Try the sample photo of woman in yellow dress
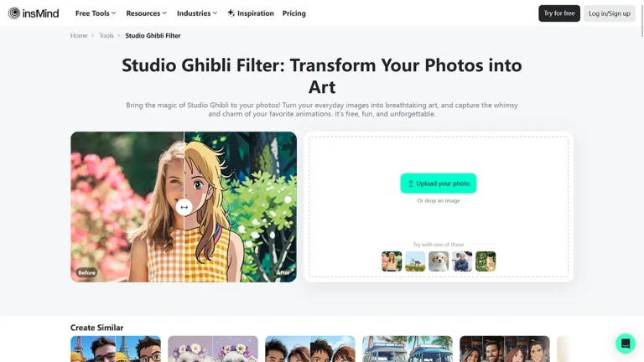Viewport: 644px width, 362px height. (x=392, y=261)
